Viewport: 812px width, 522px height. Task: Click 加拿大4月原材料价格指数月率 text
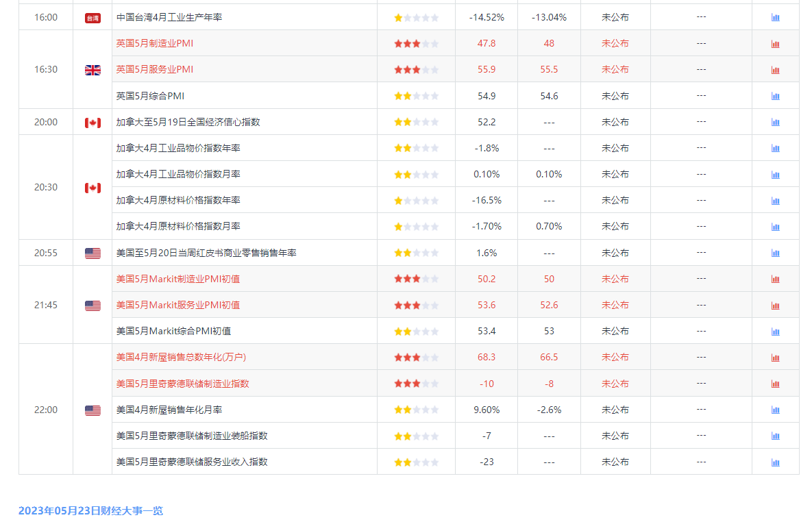coord(178,226)
